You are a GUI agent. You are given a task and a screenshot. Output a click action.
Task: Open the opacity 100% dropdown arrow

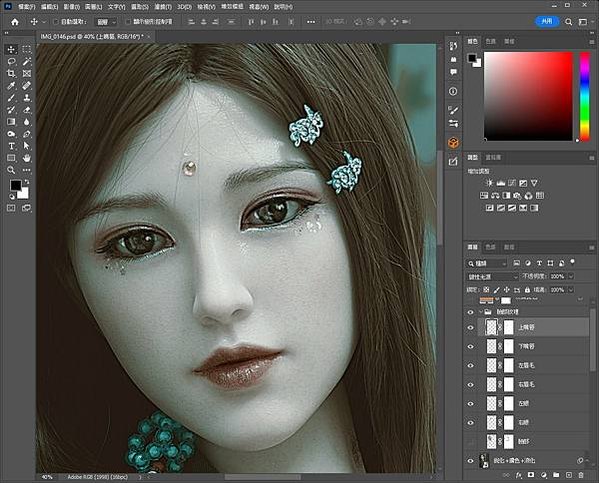pos(571,276)
